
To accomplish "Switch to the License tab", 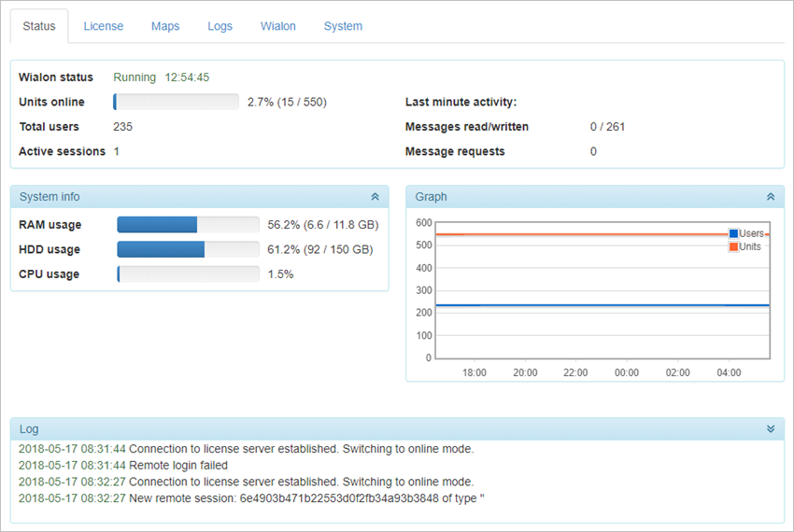I will [103, 26].
